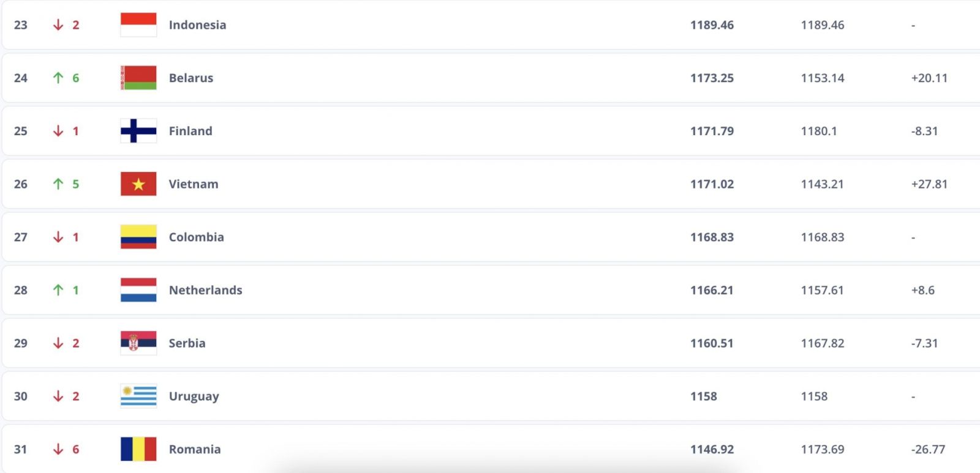This screenshot has width=980, height=473.
Task: Click Romania previous points 1173.69
Action: pos(823,449)
